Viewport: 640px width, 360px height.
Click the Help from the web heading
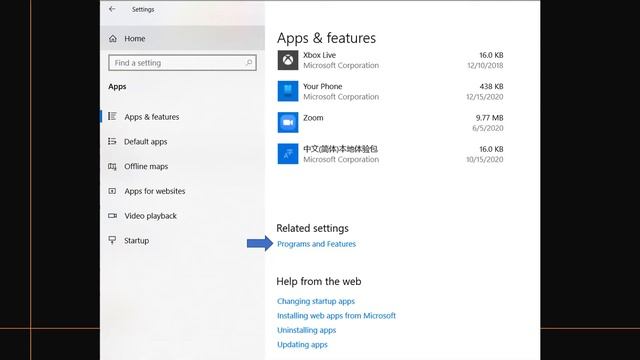coord(319,281)
